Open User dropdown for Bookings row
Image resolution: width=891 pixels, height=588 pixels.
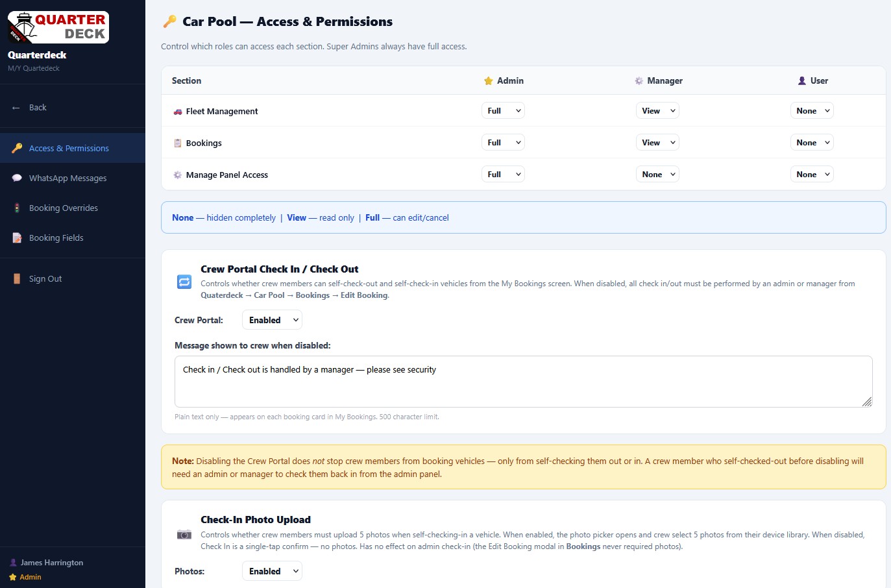pyautogui.click(x=812, y=142)
